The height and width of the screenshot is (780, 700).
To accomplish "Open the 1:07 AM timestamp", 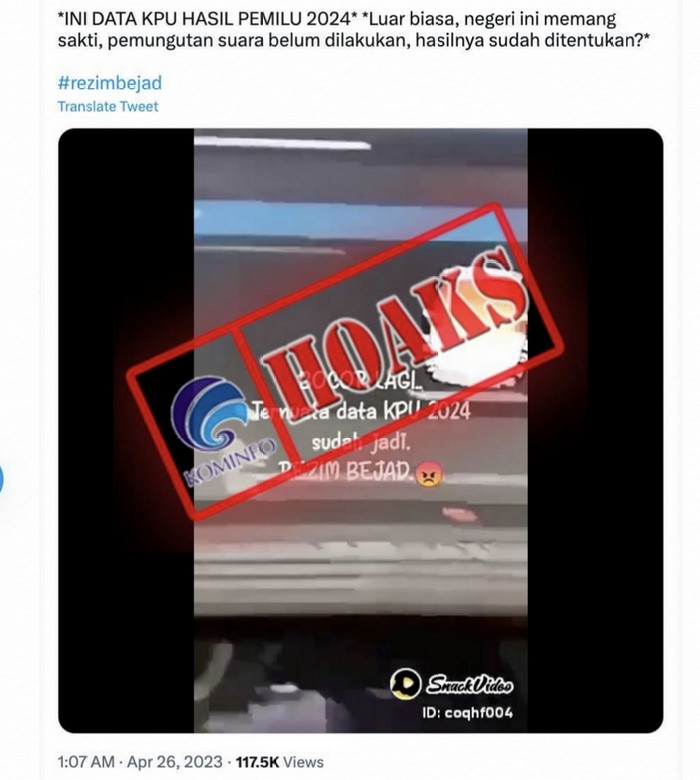I will click(x=86, y=762).
